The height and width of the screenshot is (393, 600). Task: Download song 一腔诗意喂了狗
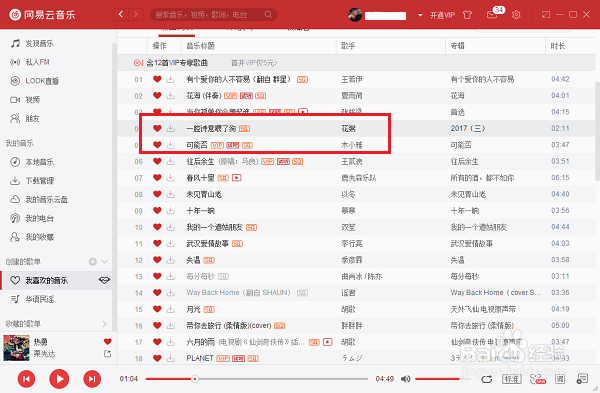(171, 128)
